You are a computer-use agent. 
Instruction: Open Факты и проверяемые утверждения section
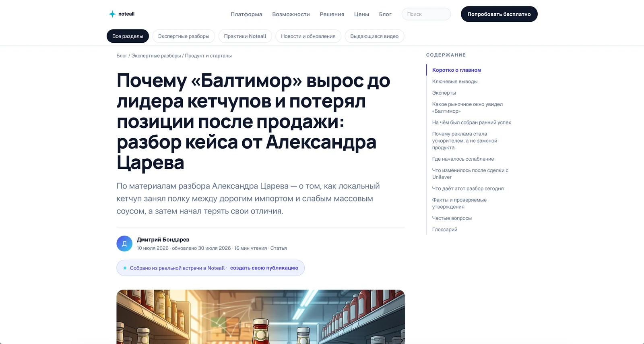pos(459,203)
